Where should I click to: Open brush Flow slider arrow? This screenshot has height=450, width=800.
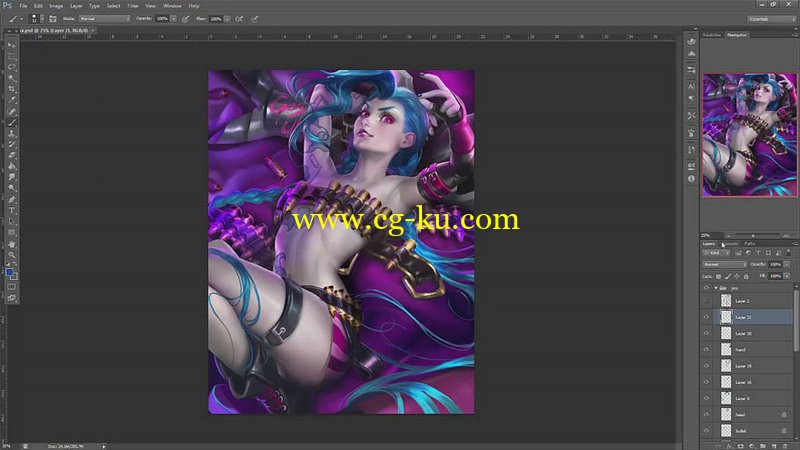coord(227,19)
